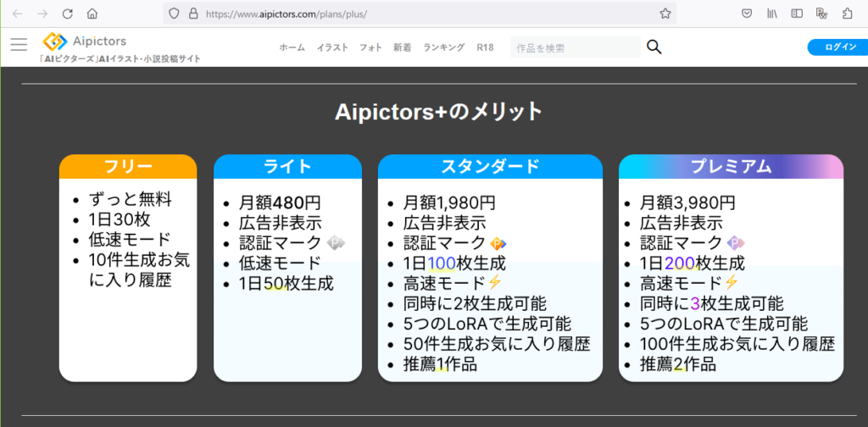
Task: Click the text 1日30枚
Action: coord(119,219)
